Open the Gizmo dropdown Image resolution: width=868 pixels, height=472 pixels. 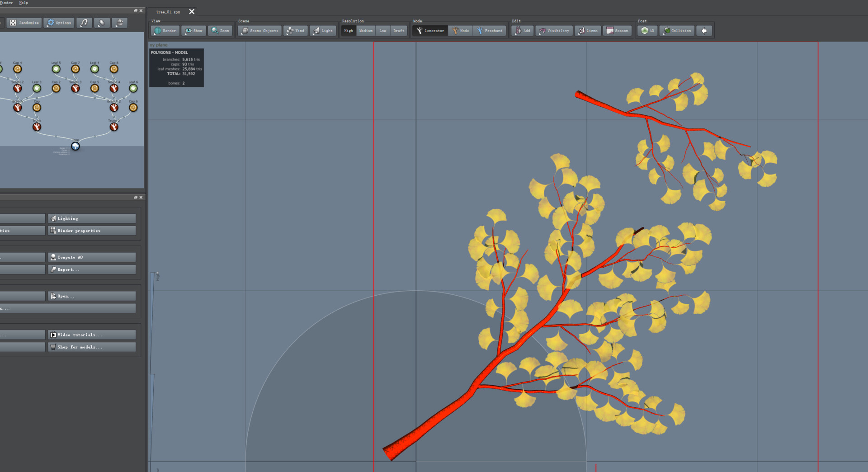pyautogui.click(x=588, y=31)
